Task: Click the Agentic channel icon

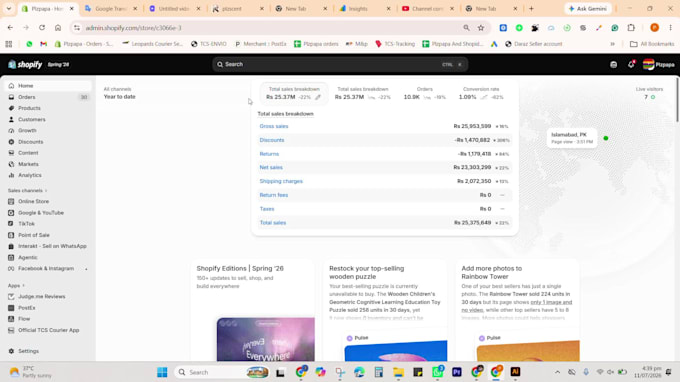Action: (x=11, y=258)
